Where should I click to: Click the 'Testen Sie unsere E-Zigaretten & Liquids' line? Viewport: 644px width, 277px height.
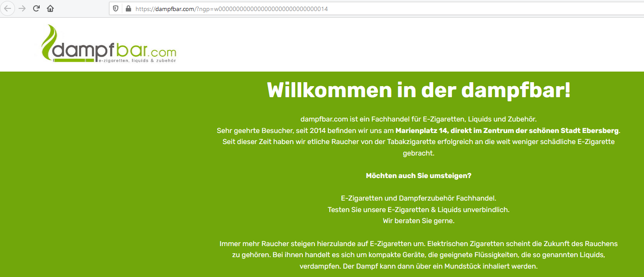[418, 209]
